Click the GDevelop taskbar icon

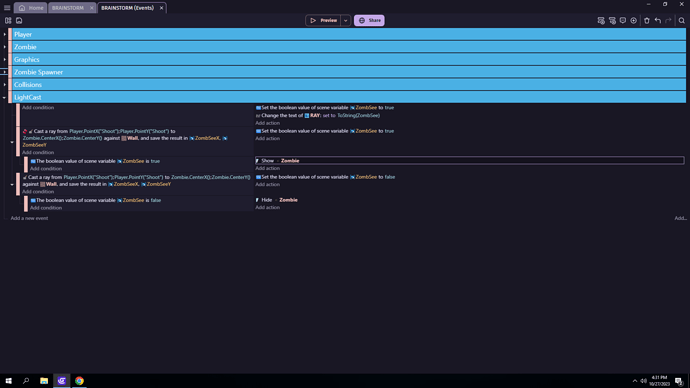(x=62, y=381)
